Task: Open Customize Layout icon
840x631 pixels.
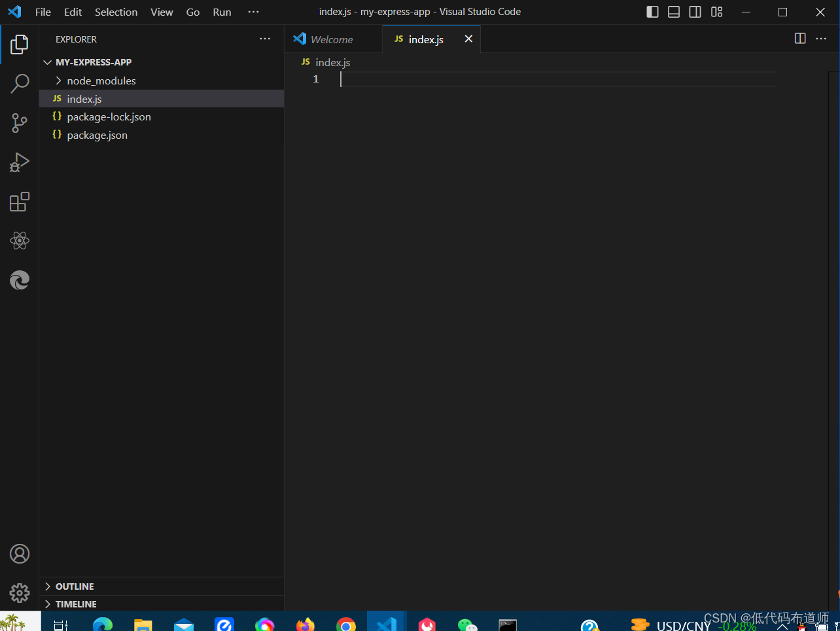Action: point(717,12)
